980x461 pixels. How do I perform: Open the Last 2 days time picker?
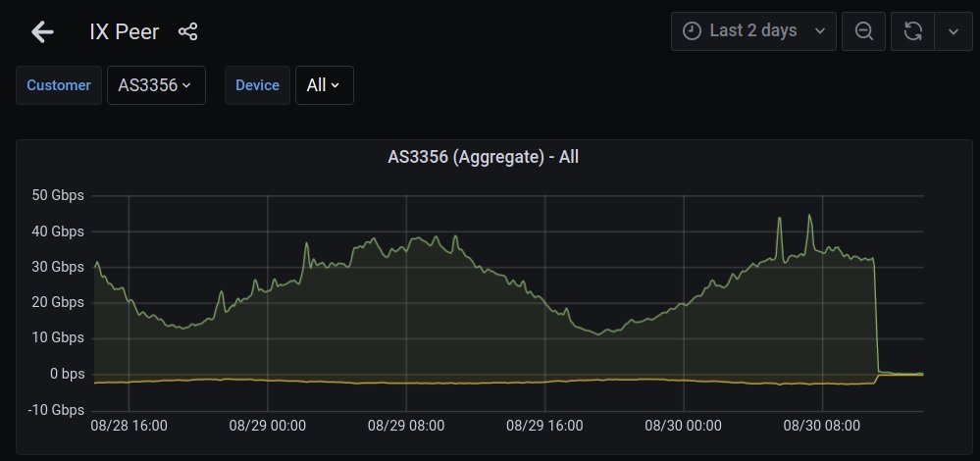point(753,31)
